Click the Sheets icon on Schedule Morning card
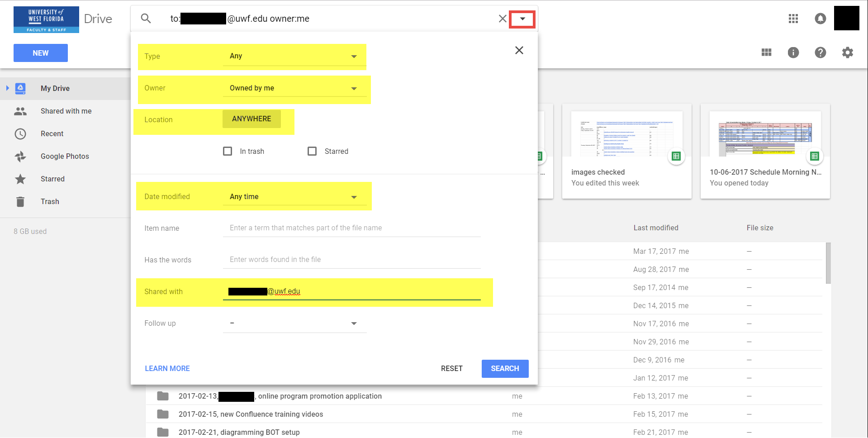The height and width of the screenshot is (438, 868). (x=815, y=156)
